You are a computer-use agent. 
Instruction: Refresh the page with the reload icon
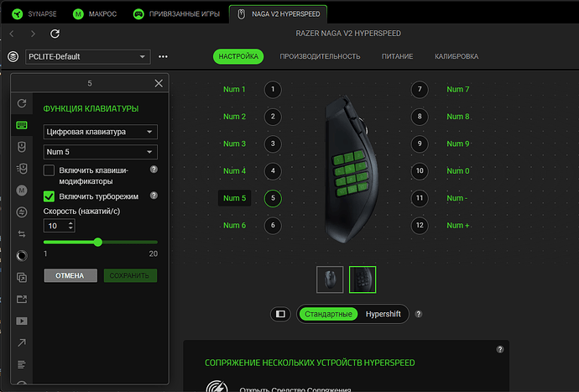[x=55, y=34]
